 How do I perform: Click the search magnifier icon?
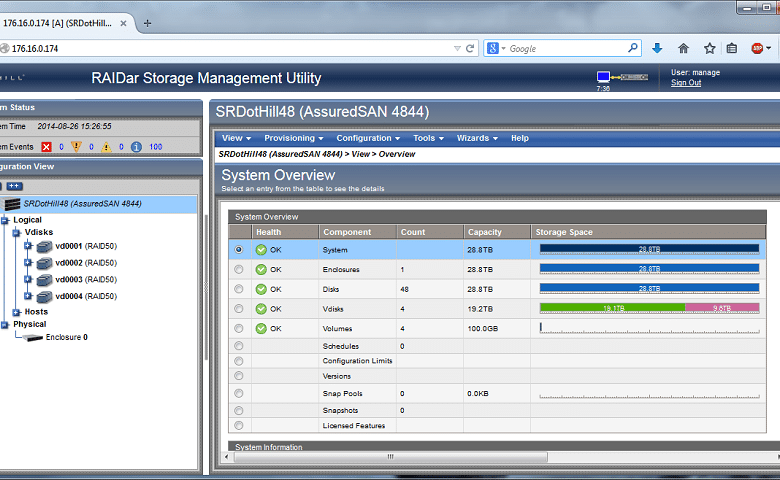pos(633,48)
